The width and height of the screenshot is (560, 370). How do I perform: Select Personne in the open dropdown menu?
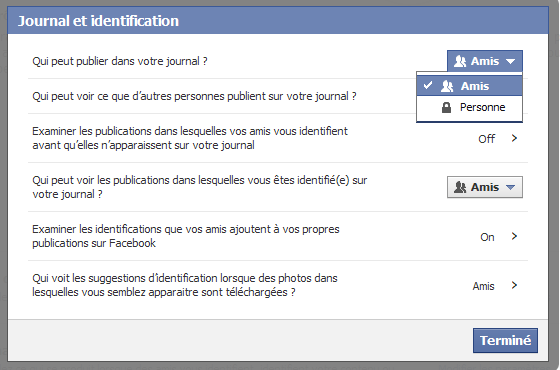[x=469, y=107]
